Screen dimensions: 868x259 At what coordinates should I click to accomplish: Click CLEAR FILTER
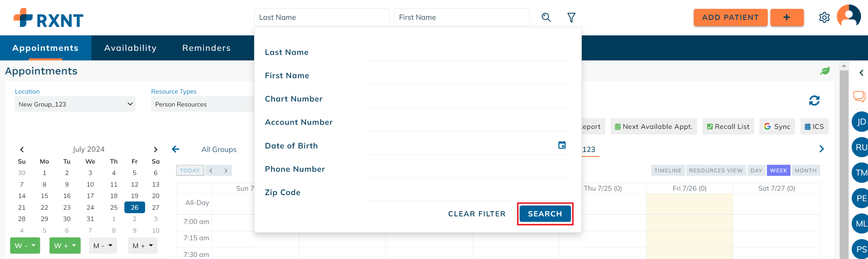[477, 214]
